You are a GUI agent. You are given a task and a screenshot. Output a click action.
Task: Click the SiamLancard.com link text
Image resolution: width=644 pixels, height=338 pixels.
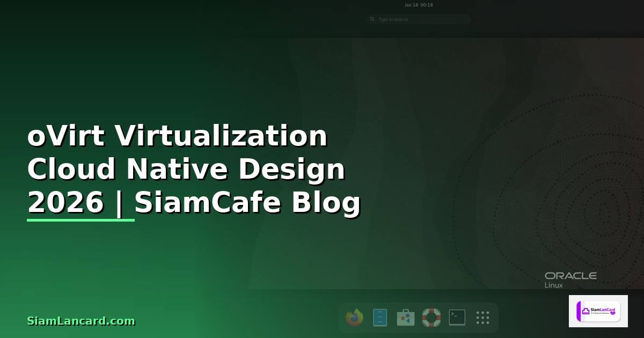point(81,321)
